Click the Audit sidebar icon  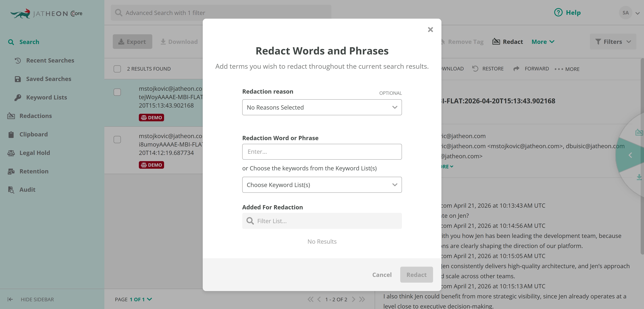pyautogui.click(x=11, y=190)
